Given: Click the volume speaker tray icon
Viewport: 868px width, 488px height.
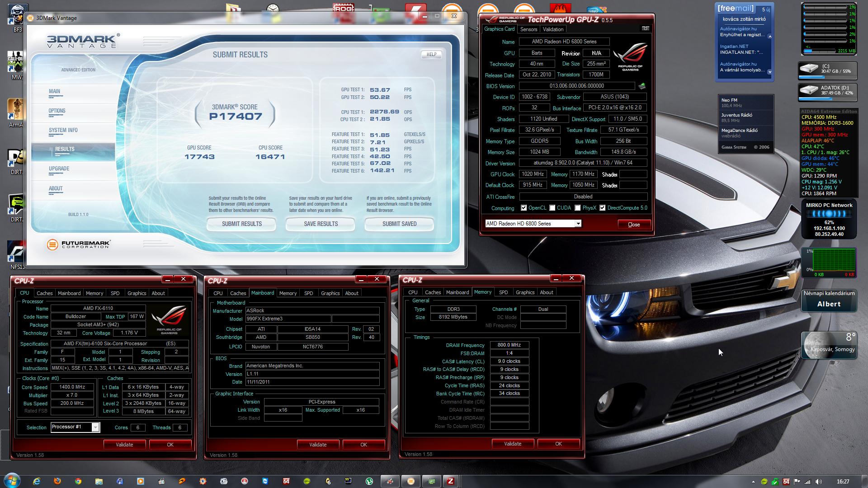Looking at the screenshot, I should [819, 482].
